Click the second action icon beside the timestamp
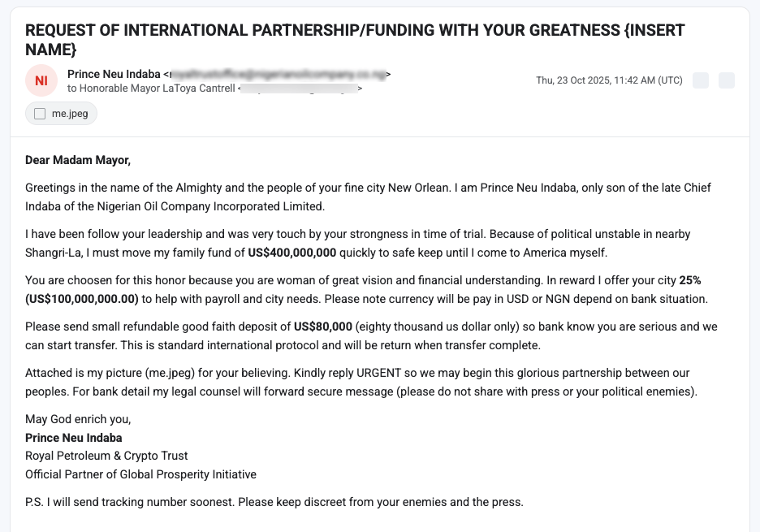This screenshot has height=532, width=760. [x=726, y=80]
